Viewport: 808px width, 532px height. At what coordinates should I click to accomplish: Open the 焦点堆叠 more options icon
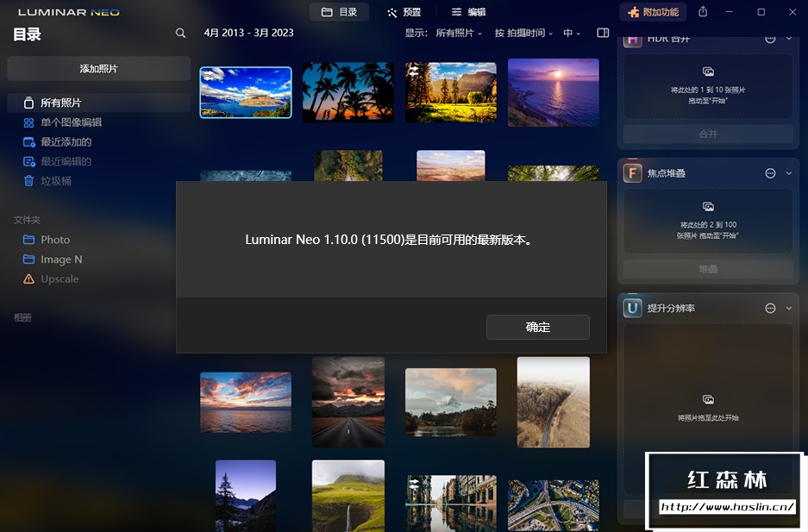pyautogui.click(x=770, y=173)
